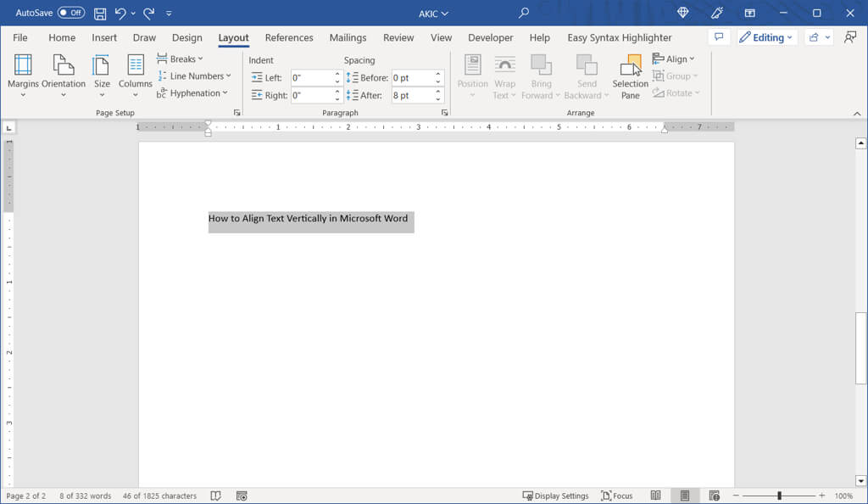
Task: Expand the Hyphenation dropdown
Action: 192,93
